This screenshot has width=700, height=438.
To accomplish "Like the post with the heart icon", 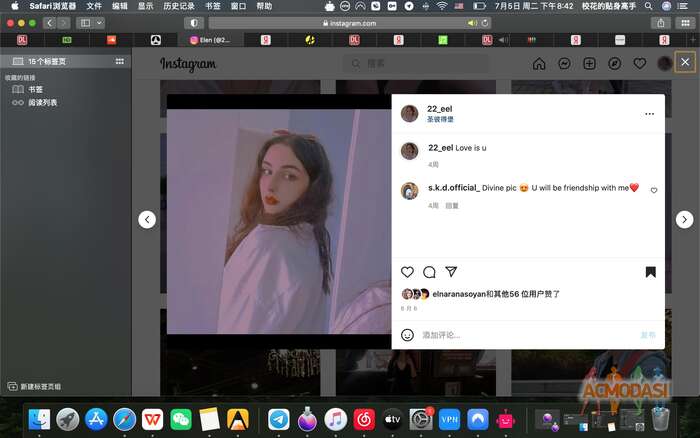I will [407, 272].
